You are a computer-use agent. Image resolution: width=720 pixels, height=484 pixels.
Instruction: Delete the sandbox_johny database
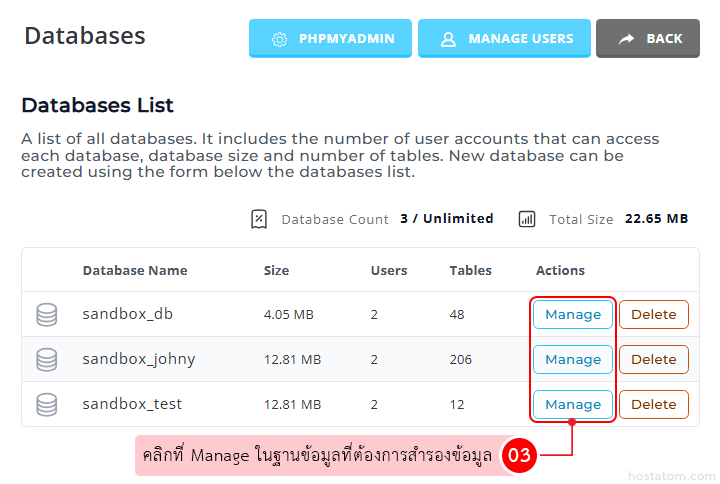tap(654, 360)
